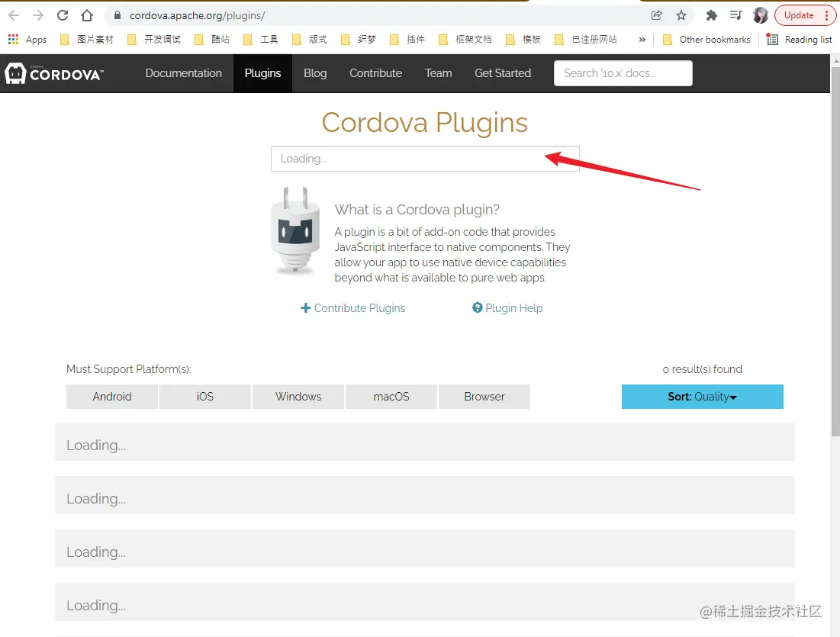Toggle the iOS platform filter
This screenshot has height=637, width=840.
point(205,397)
